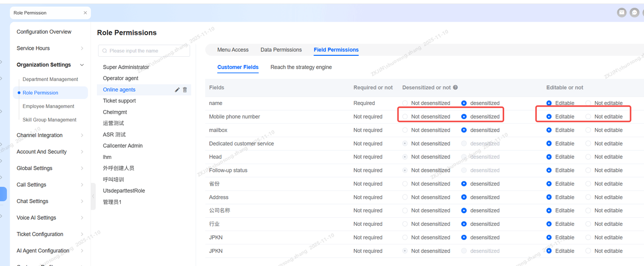Click the help icon beside Desensitized or not
The image size is (644, 266).
coord(455,87)
